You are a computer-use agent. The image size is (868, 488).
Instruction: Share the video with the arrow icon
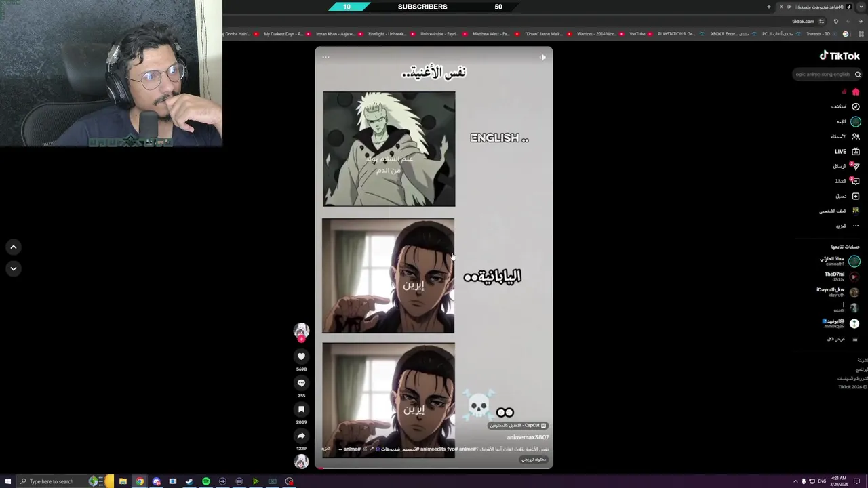pos(302,436)
